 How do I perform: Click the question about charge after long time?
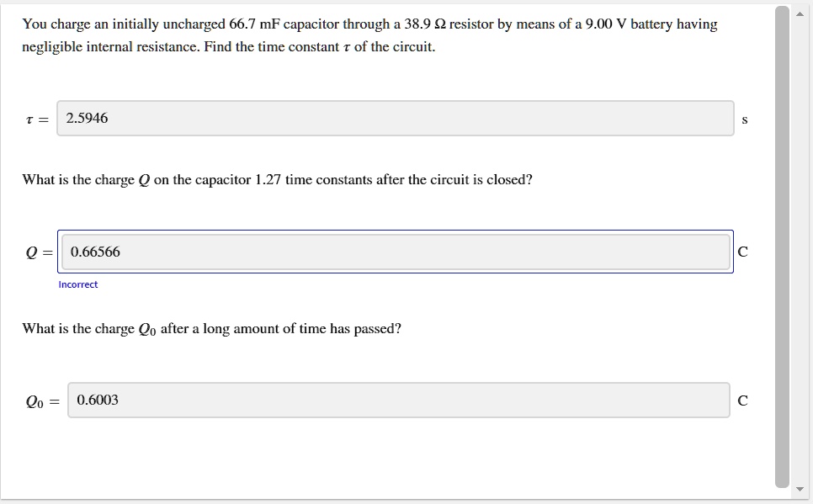tap(211, 328)
